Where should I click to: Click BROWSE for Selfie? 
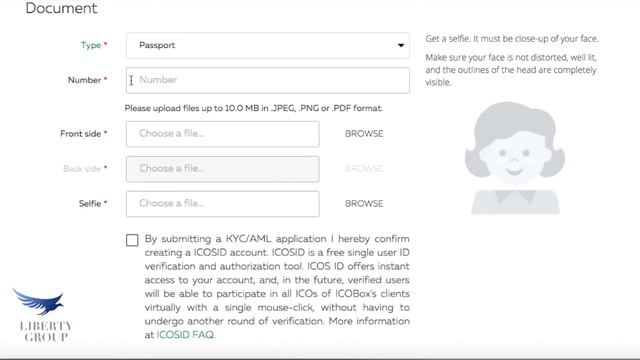click(x=364, y=204)
